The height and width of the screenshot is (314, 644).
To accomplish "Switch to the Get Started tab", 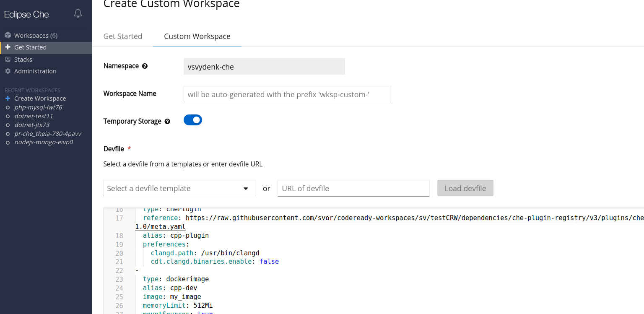I will 123,36.
